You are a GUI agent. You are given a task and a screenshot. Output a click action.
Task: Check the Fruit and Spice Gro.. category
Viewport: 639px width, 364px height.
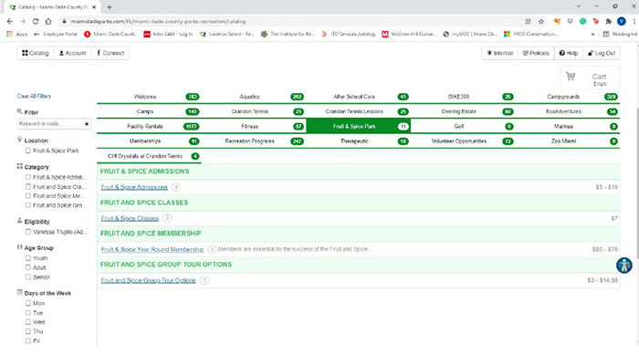pyautogui.click(x=28, y=205)
